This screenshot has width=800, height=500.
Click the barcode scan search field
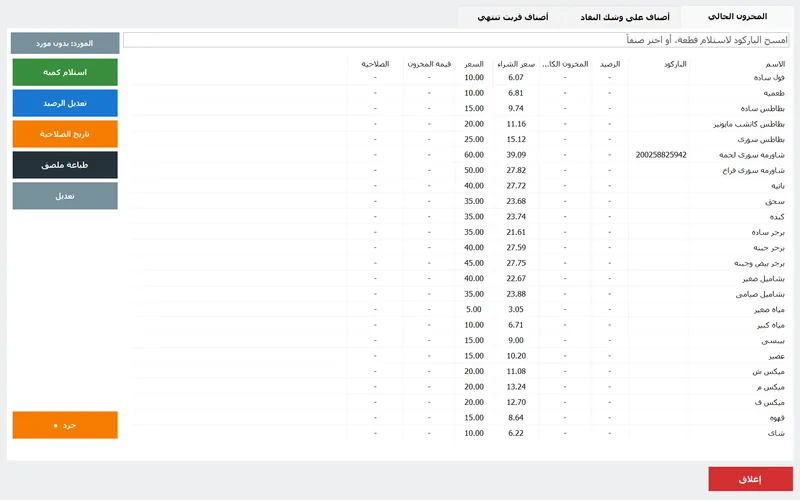[x=456, y=40]
